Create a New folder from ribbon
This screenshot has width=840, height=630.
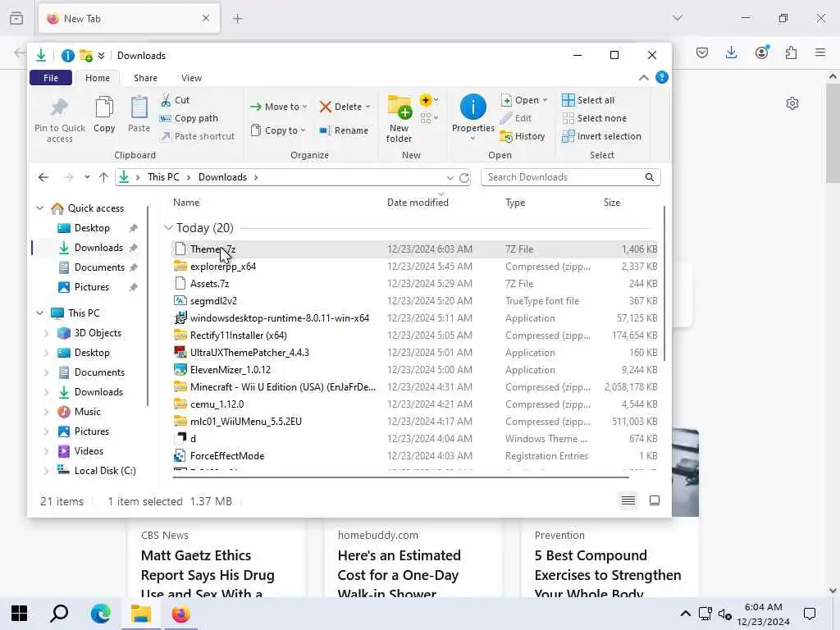pos(399,119)
